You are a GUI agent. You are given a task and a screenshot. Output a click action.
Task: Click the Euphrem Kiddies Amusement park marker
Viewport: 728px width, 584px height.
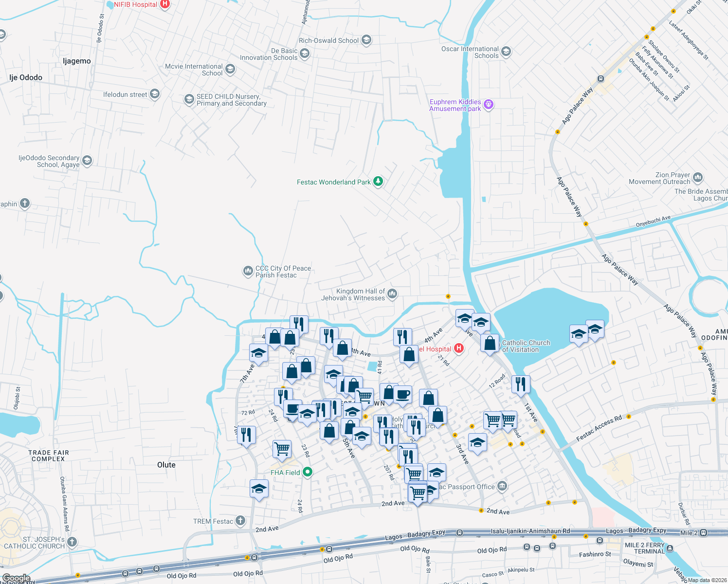488,105
